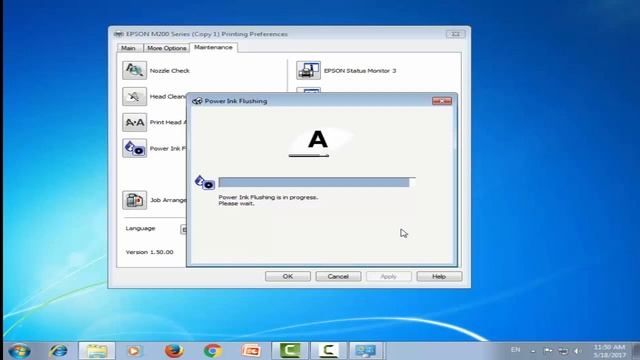Open Windows Explorer folder on taskbar
Image resolution: width=640 pixels, height=360 pixels.
[x=97, y=351]
